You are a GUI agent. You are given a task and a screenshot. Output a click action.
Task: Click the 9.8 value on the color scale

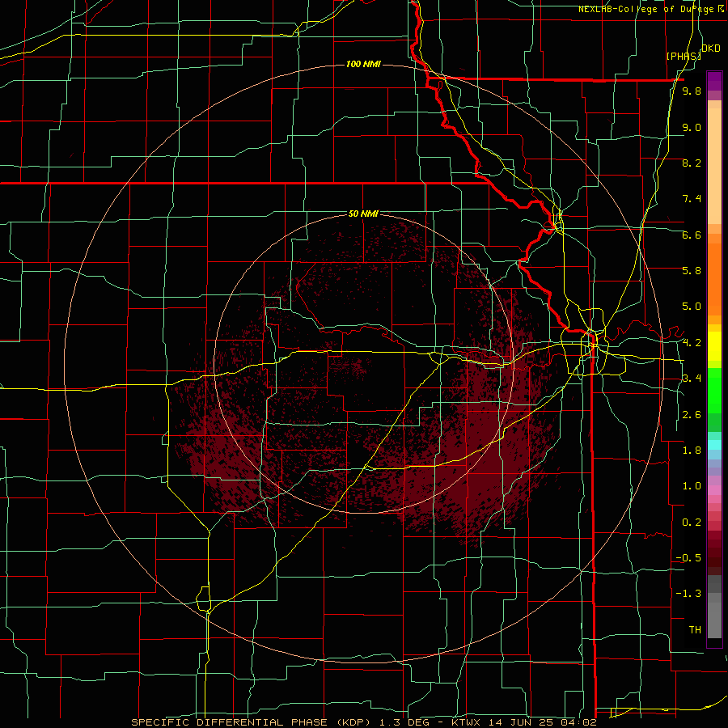click(692, 91)
